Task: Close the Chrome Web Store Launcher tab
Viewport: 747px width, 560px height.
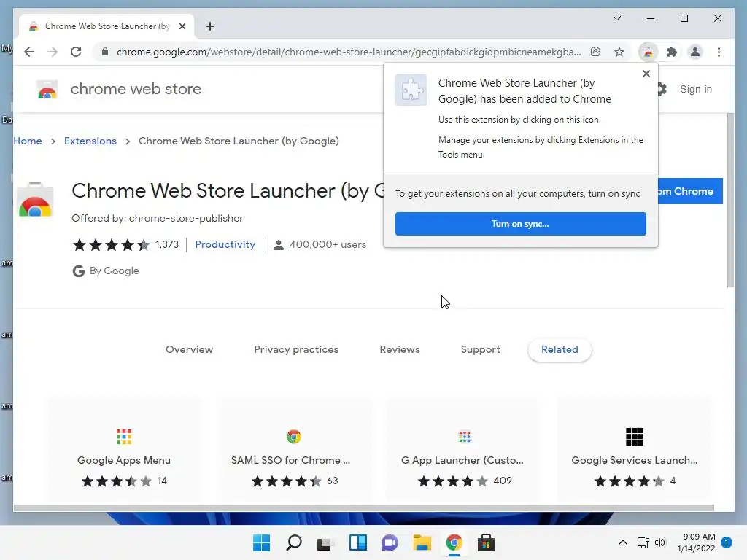Action: [182, 26]
